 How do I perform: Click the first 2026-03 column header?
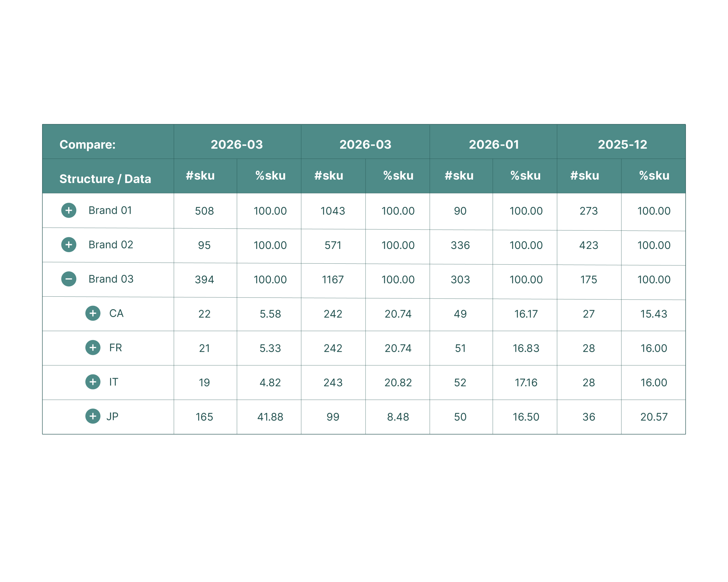click(237, 144)
